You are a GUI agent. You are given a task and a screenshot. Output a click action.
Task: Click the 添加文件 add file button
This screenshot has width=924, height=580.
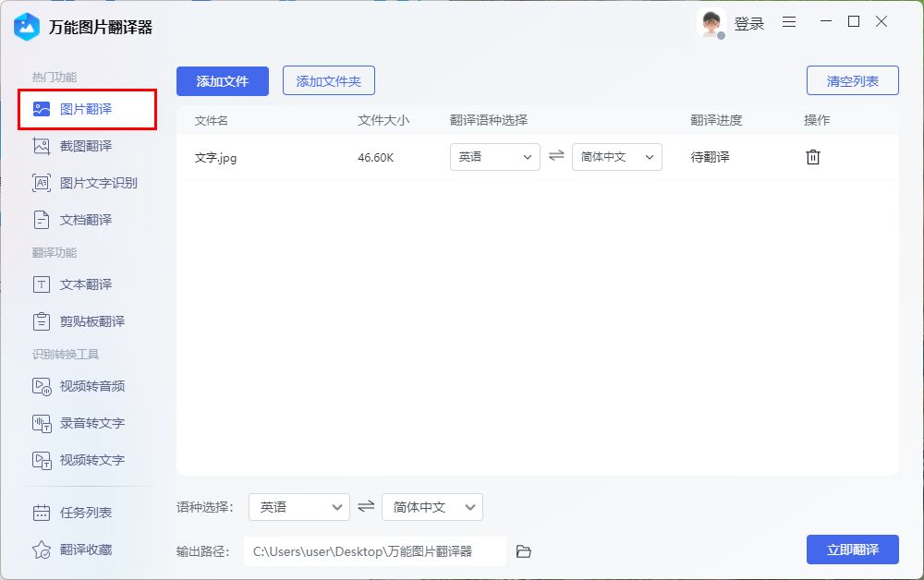tap(222, 81)
